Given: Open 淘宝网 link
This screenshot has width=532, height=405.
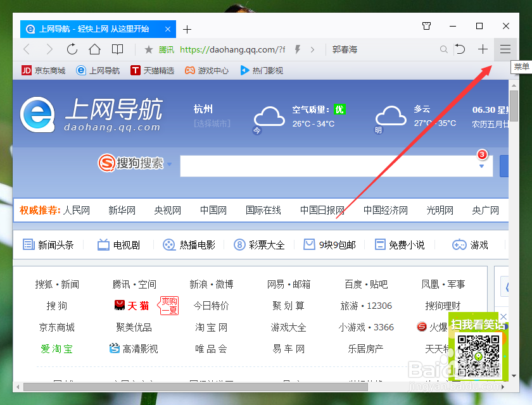Looking at the screenshot, I should click(x=211, y=327).
